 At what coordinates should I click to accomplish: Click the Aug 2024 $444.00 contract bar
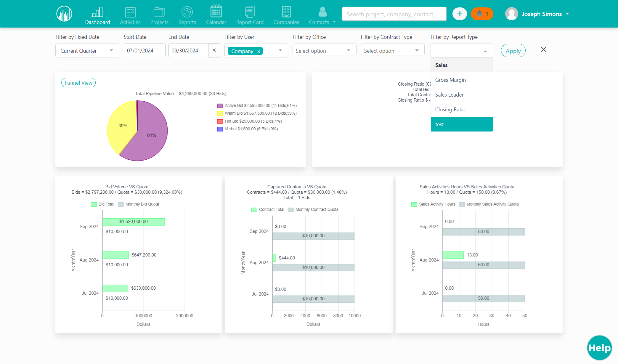274,258
